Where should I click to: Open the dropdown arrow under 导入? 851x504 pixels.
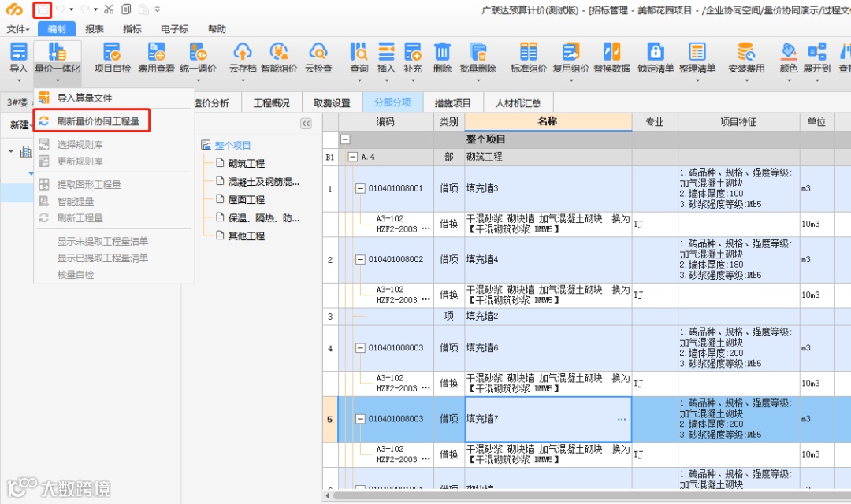18,81
